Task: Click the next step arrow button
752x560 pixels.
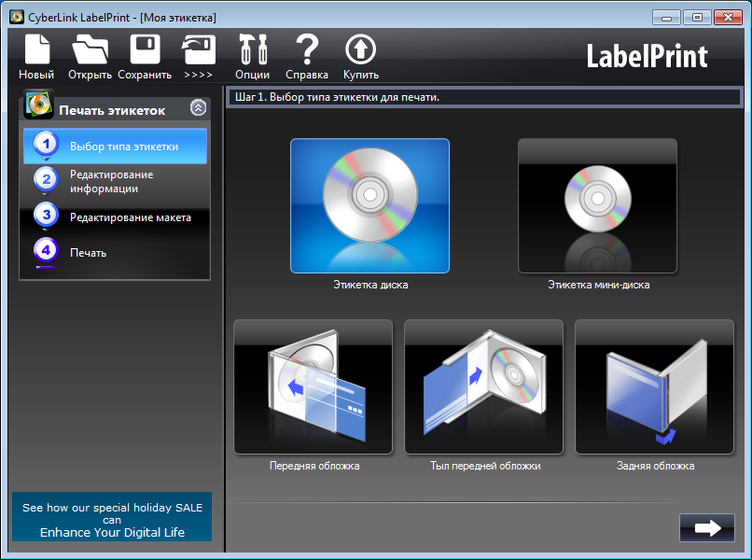Action: tap(707, 527)
